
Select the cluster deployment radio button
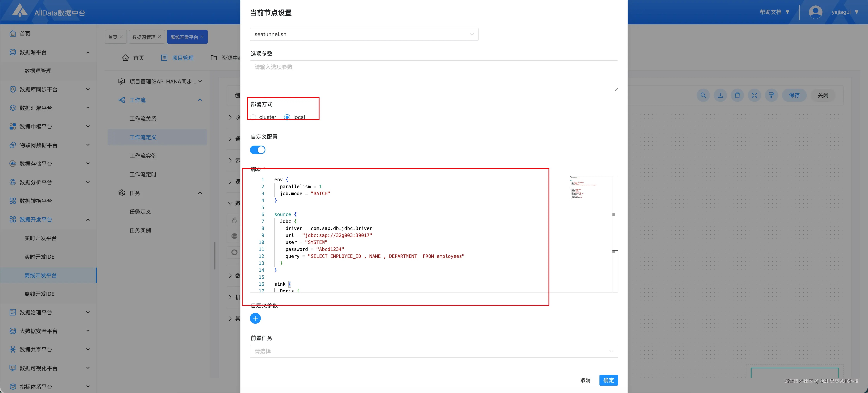point(253,117)
